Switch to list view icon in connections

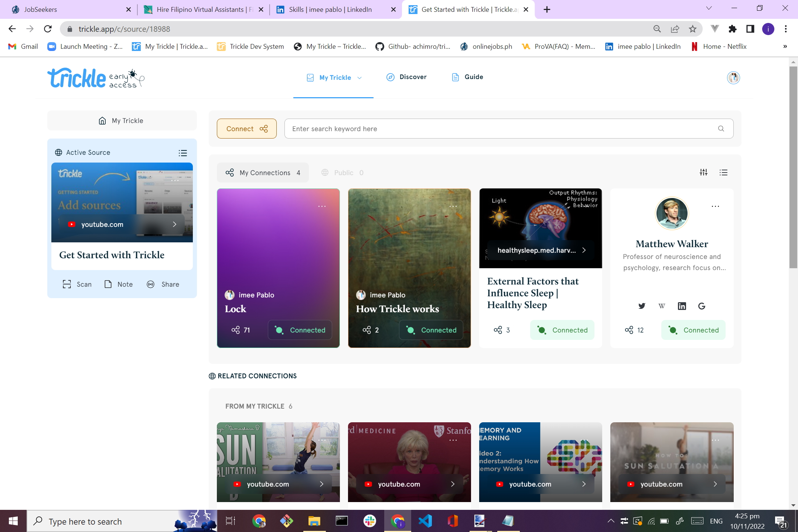723,172
